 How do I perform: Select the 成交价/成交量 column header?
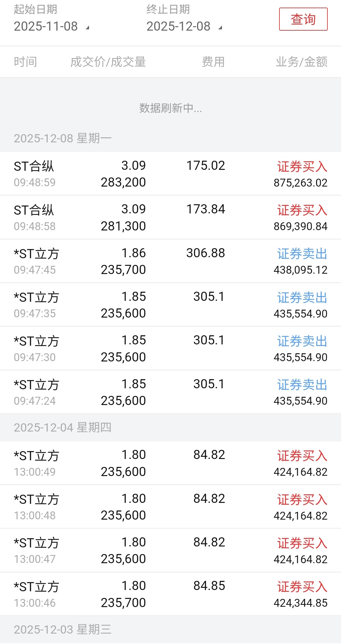point(108,62)
